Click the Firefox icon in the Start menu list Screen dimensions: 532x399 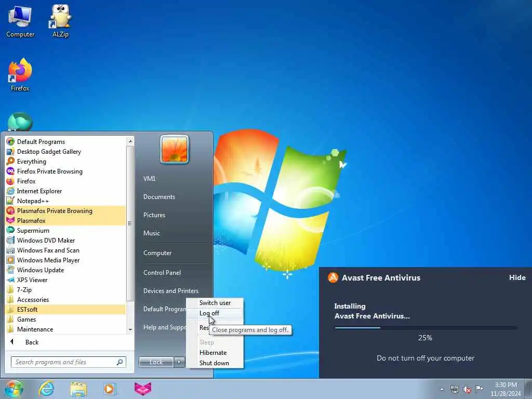[10, 181]
